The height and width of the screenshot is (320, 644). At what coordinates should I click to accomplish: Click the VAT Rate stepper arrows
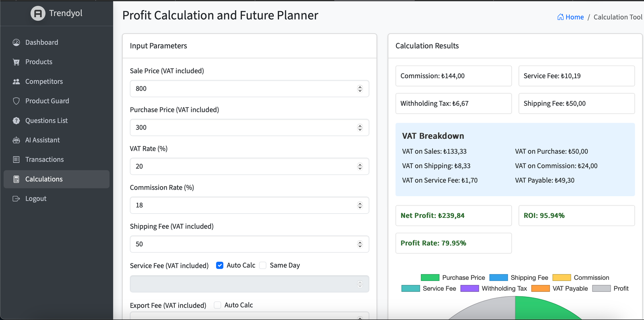[x=360, y=166]
